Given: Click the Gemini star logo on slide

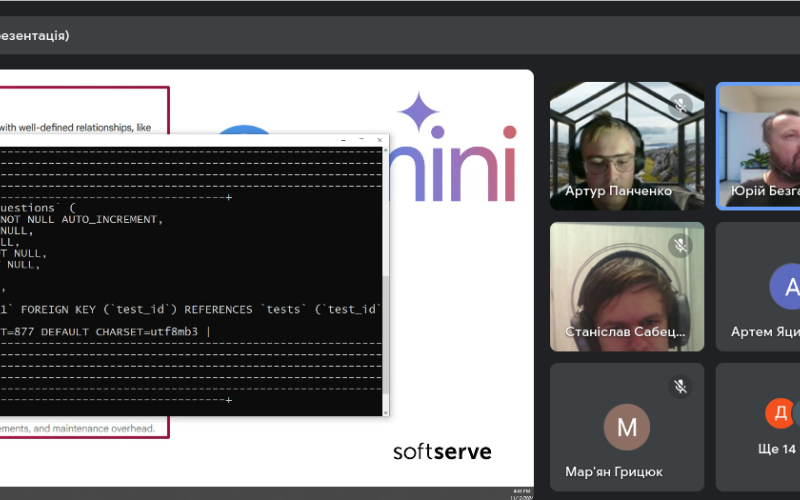Looking at the screenshot, I should 419,112.
